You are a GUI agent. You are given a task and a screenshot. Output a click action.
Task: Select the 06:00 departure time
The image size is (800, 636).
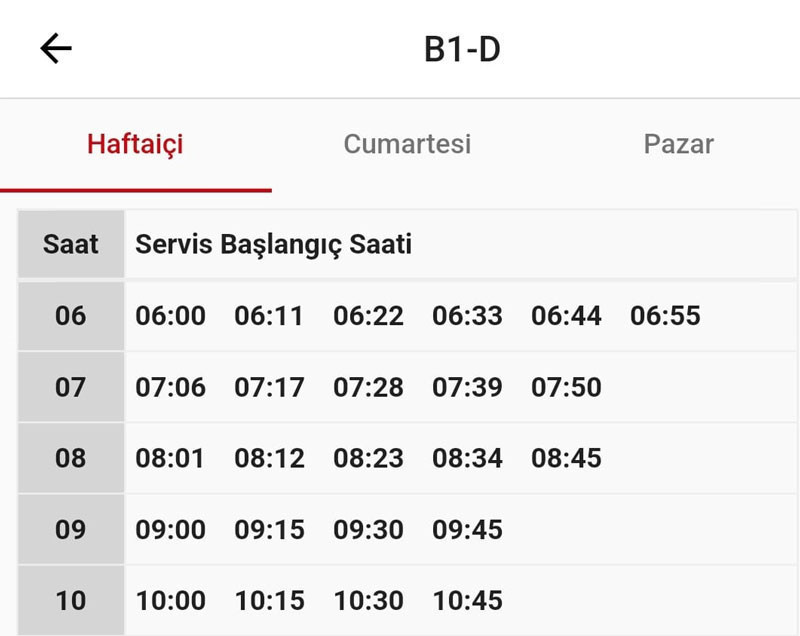(171, 316)
